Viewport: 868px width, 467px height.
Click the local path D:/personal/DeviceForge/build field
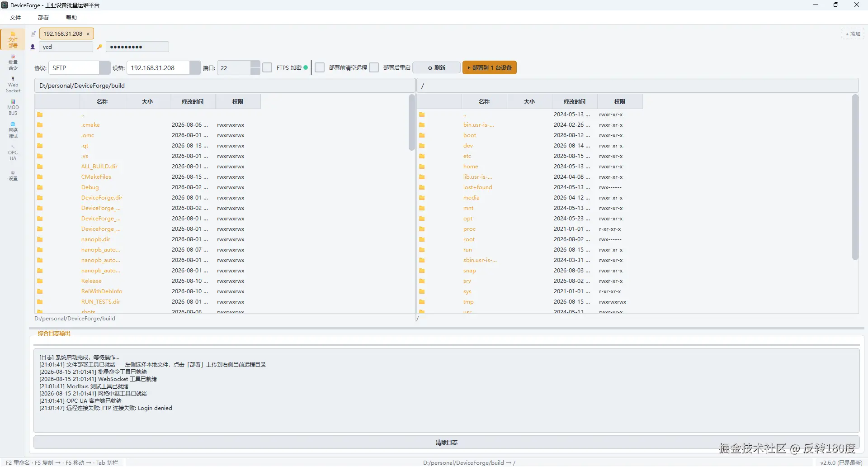tap(225, 86)
